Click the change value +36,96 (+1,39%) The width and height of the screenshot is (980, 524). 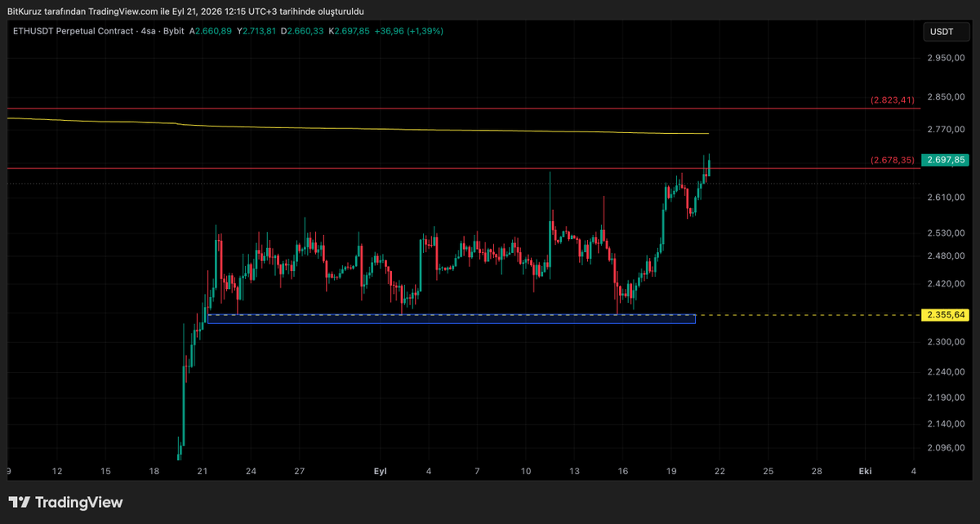click(409, 30)
